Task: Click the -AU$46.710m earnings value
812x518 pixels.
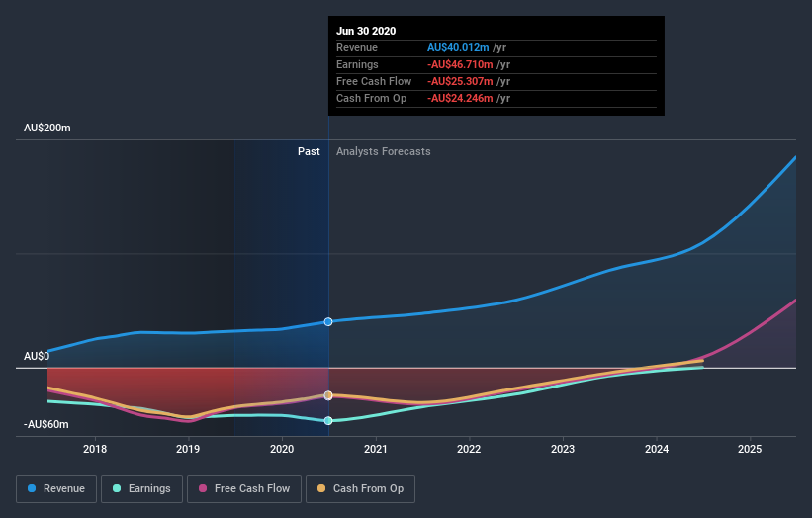Action: click(460, 64)
